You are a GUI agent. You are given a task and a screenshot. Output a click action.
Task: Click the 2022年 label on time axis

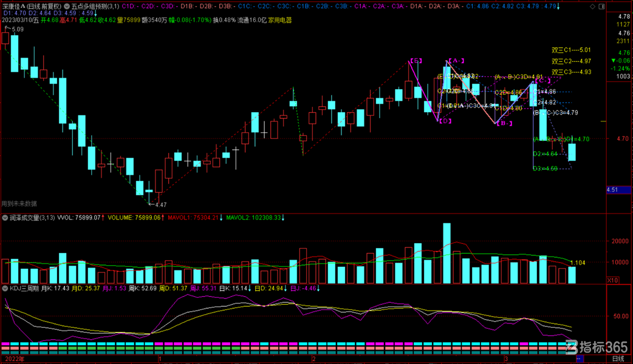tap(15, 359)
